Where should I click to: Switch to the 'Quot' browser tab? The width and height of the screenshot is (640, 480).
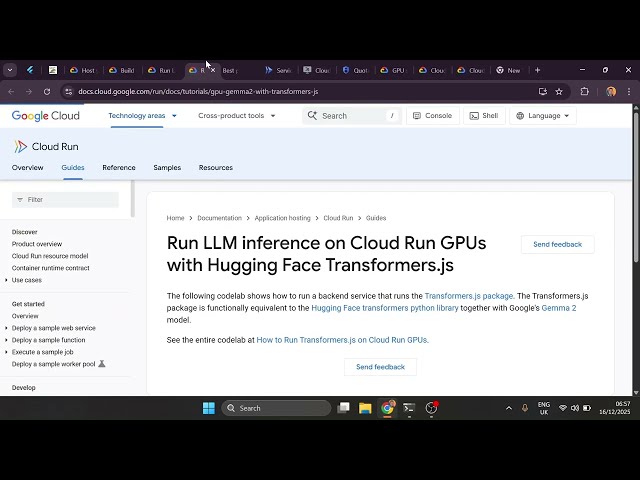coord(356,70)
